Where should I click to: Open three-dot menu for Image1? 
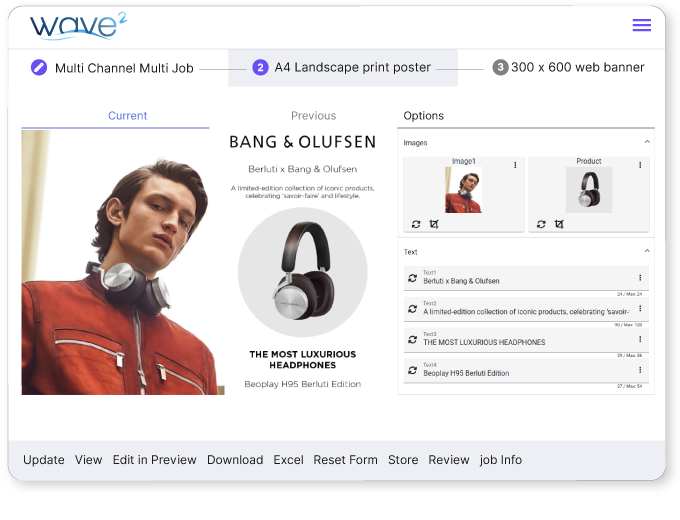coord(515,165)
